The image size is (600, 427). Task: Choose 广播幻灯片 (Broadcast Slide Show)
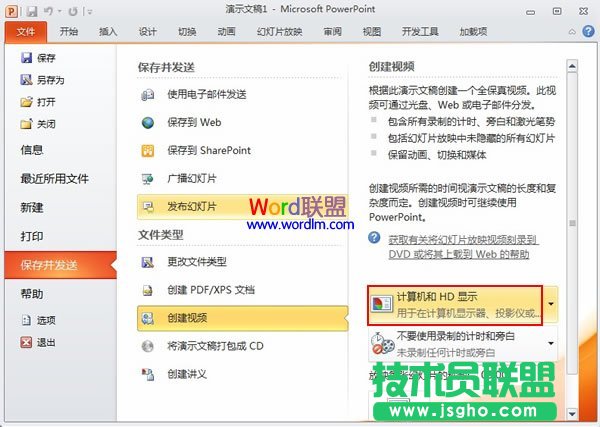pos(195,179)
